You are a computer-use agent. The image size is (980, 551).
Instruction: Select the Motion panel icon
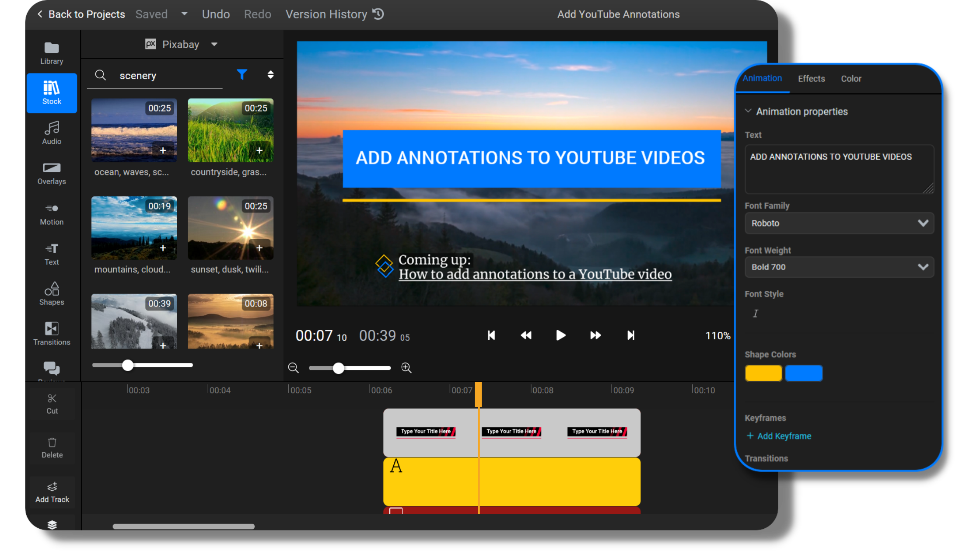tap(52, 213)
